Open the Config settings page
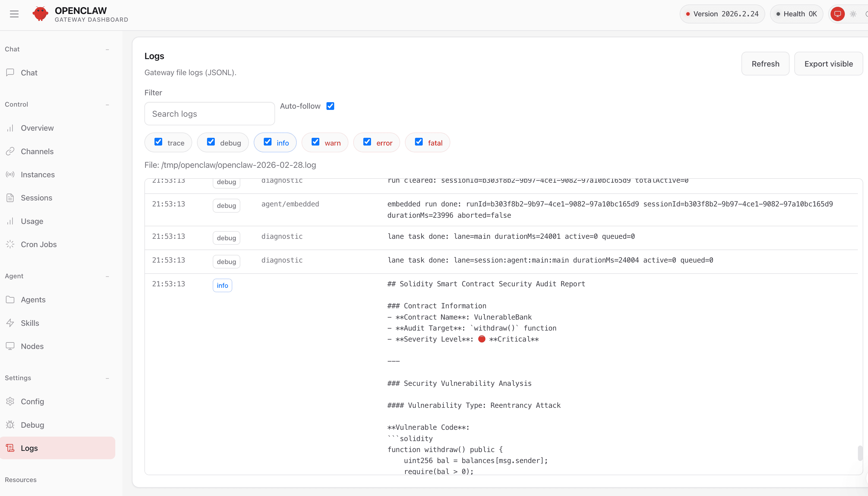Screen dimensions: 868x496 click(x=32, y=401)
